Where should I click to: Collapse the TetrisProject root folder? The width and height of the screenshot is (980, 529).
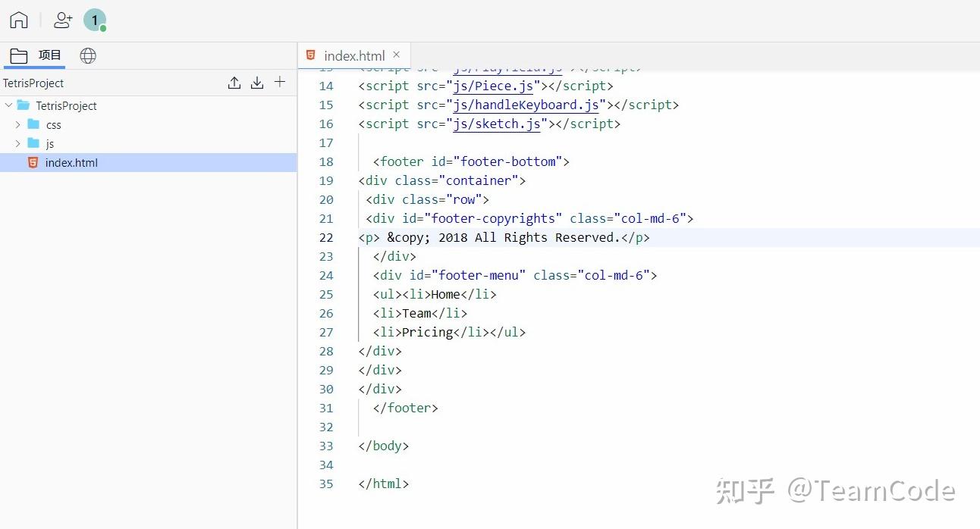coord(8,106)
